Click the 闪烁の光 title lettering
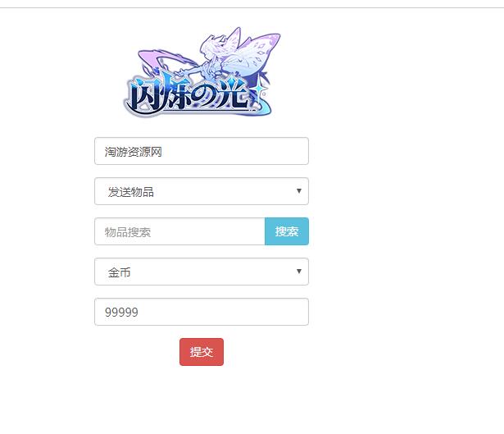Image resolution: width=504 pixels, height=434 pixels. (x=189, y=97)
